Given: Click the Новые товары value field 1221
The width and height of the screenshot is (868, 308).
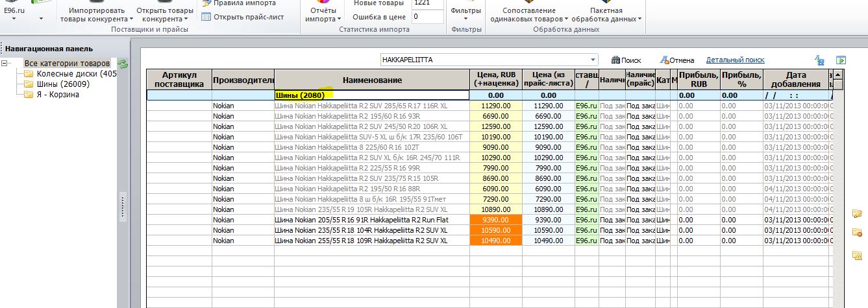Looking at the screenshot, I should 428,3.
